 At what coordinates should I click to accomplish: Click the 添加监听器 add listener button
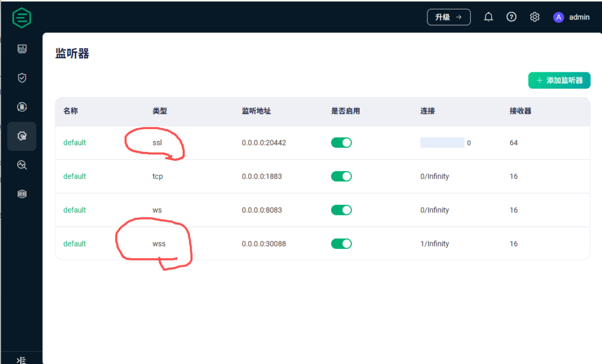point(559,80)
